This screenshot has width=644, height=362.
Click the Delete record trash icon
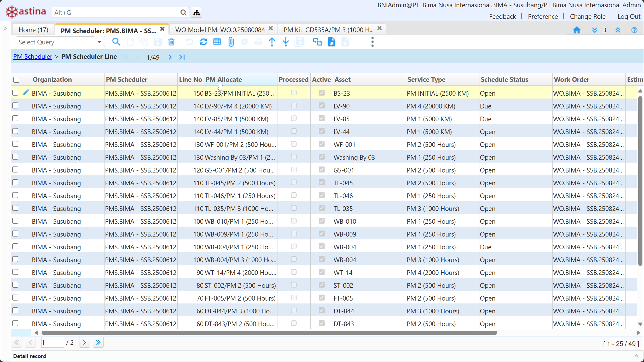[x=171, y=42]
